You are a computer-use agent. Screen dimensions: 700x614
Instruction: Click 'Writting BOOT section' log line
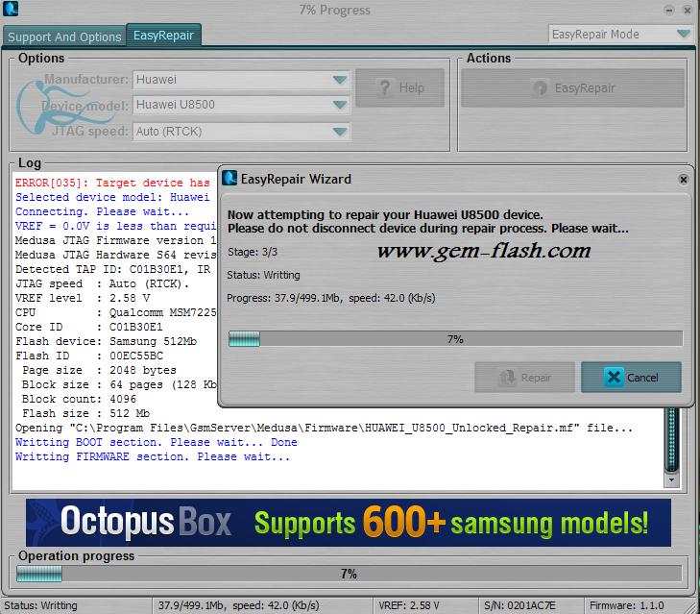157,442
